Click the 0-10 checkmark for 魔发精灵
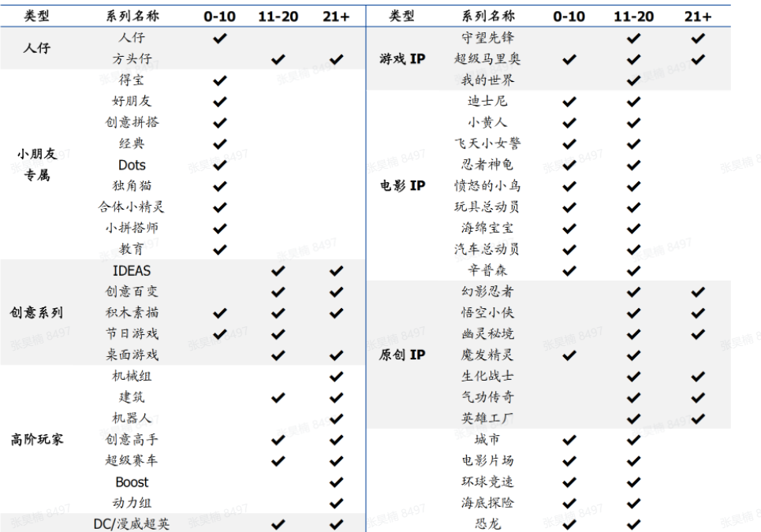The image size is (761, 532). (569, 355)
